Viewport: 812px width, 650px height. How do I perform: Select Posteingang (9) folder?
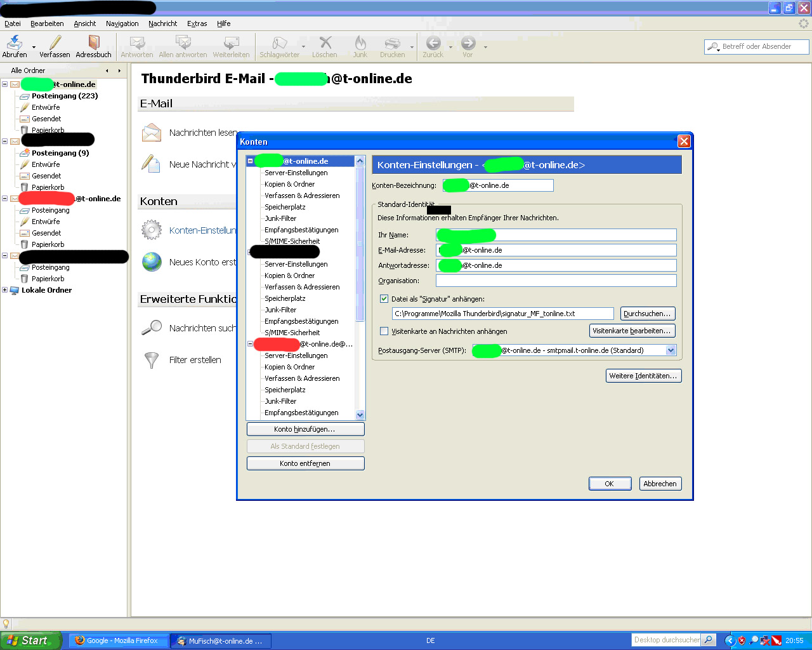60,153
